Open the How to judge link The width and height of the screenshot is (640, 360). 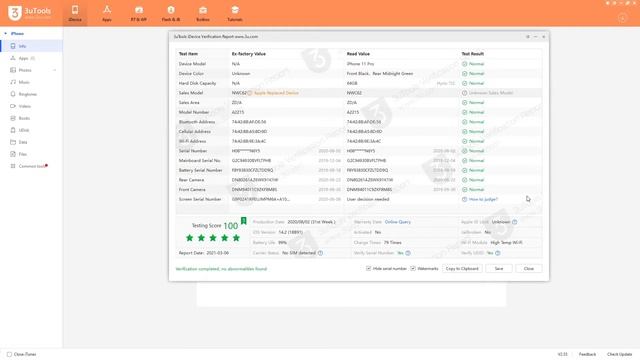click(x=483, y=199)
